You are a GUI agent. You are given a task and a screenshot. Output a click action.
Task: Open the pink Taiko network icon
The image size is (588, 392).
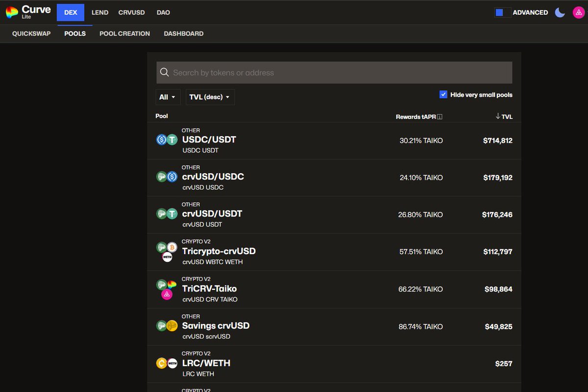(578, 12)
